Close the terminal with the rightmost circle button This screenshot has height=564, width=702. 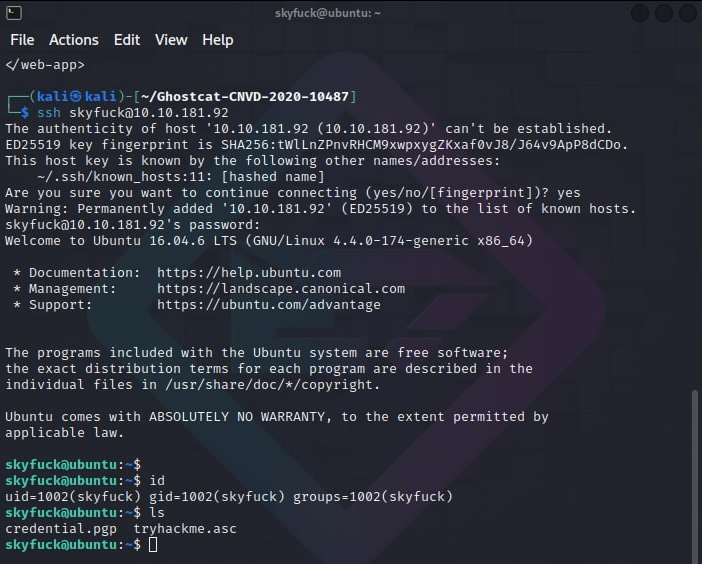coord(688,13)
